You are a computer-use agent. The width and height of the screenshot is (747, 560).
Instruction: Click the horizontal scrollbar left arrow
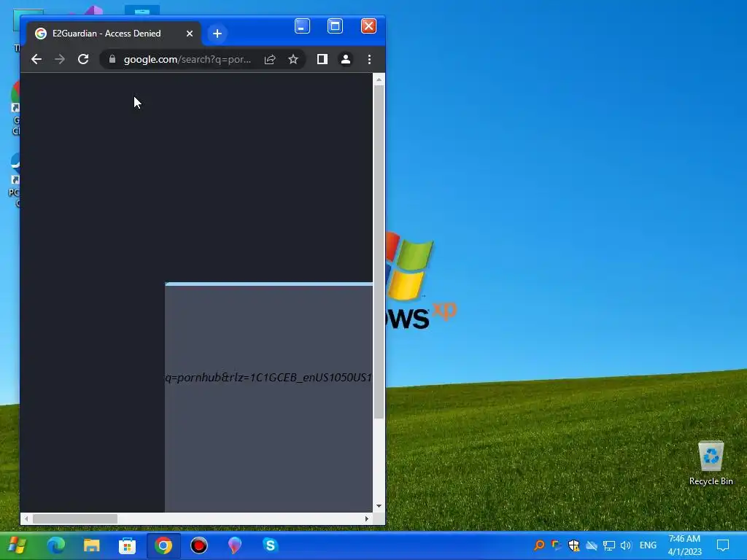(26, 518)
